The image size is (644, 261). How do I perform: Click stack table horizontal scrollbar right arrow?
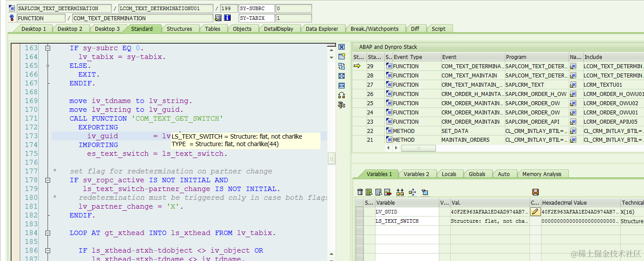(396, 148)
